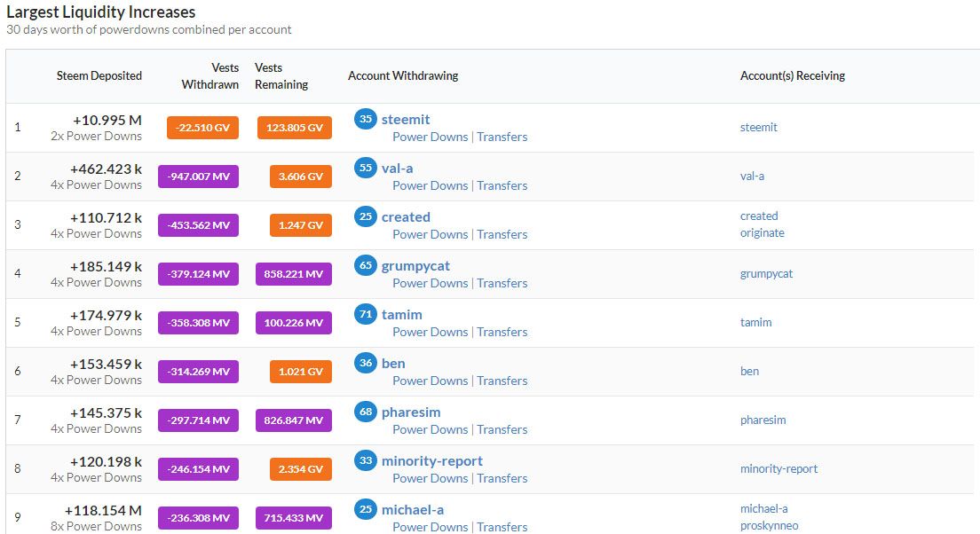This screenshot has height=534, width=980.
Task: Click the -453.562 MV vests withdrawn label
Action: 198,224
